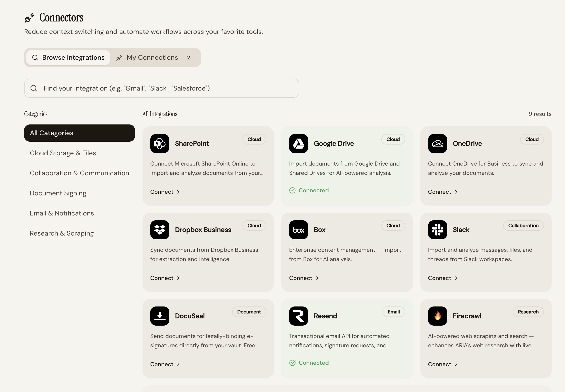565x392 pixels.
Task: Click the Google Drive logo icon
Action: coord(298,143)
